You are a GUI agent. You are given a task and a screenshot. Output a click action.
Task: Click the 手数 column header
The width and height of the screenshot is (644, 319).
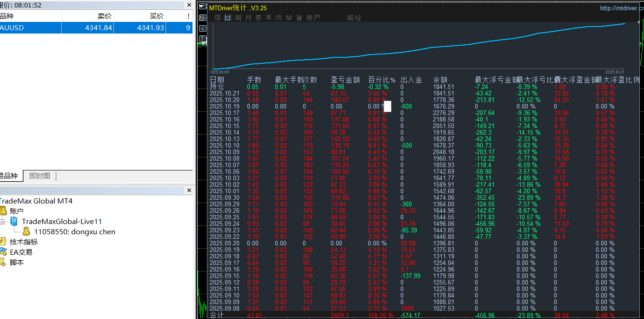(254, 80)
